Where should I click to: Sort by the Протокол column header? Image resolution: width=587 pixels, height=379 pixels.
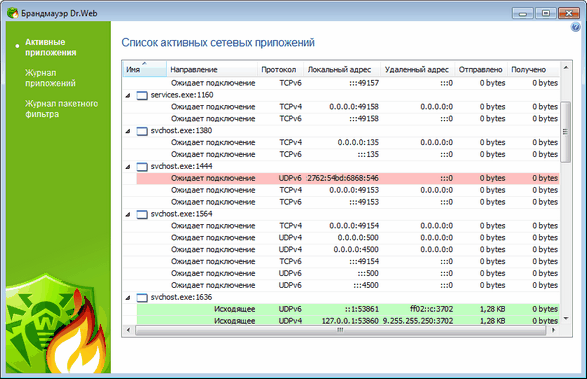point(280,69)
